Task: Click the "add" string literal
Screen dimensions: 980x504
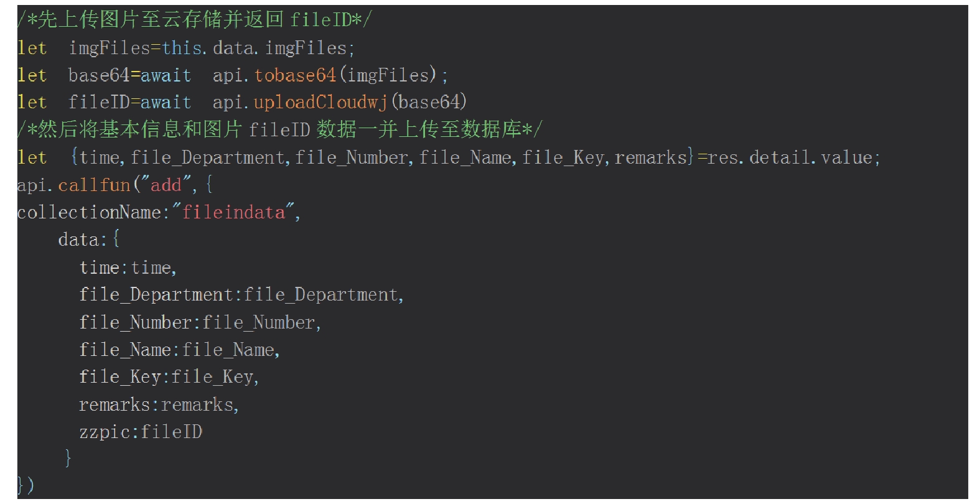Action: point(166,185)
